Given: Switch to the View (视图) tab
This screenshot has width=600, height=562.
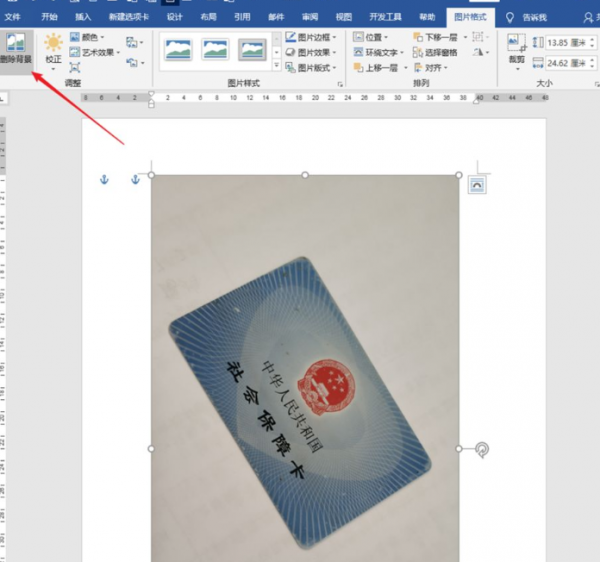Looking at the screenshot, I should [344, 17].
